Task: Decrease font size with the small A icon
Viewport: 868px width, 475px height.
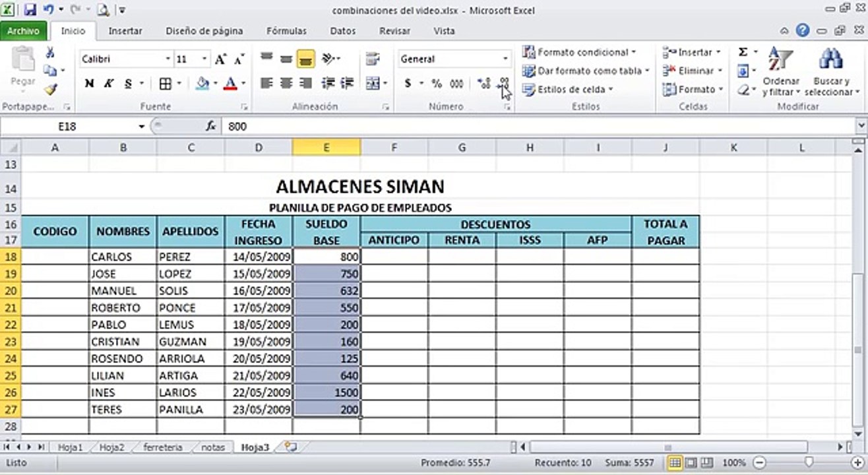Action: point(239,59)
